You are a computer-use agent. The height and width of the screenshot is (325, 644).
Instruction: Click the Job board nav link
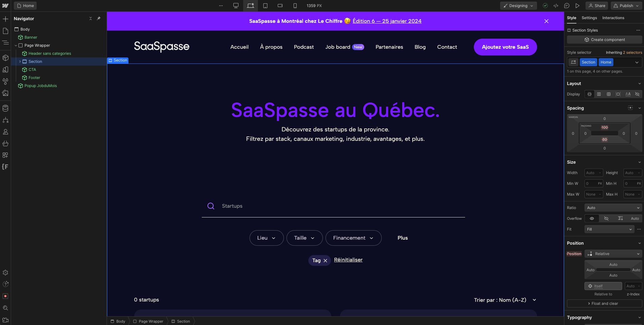coord(344,47)
